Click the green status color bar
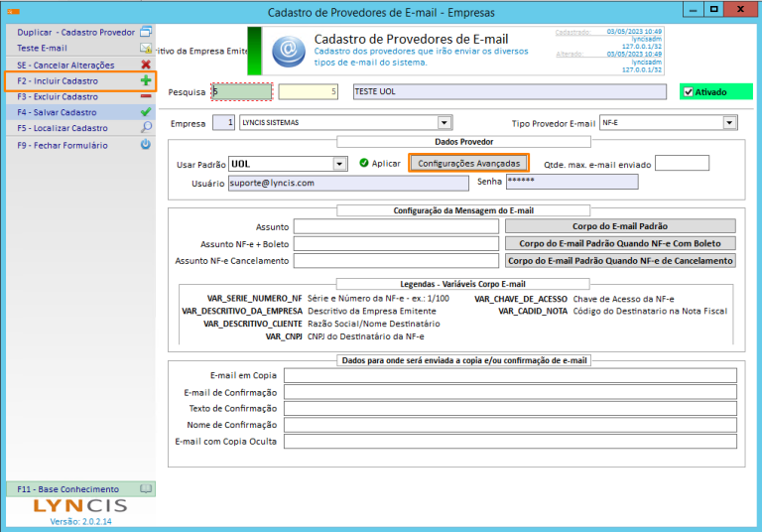This screenshot has width=762, height=532. pos(254,51)
